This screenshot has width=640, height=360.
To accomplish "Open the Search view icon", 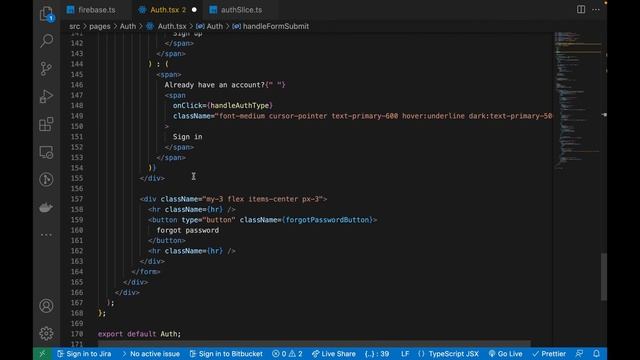I will [x=47, y=41].
